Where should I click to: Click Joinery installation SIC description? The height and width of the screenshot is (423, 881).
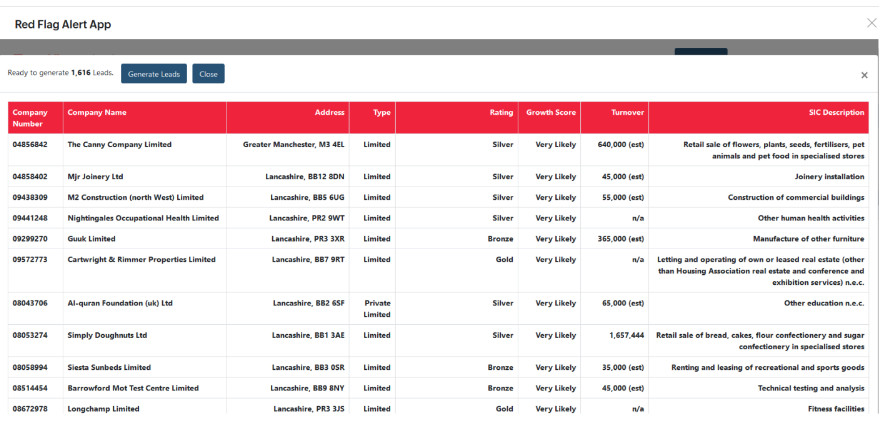click(829, 176)
